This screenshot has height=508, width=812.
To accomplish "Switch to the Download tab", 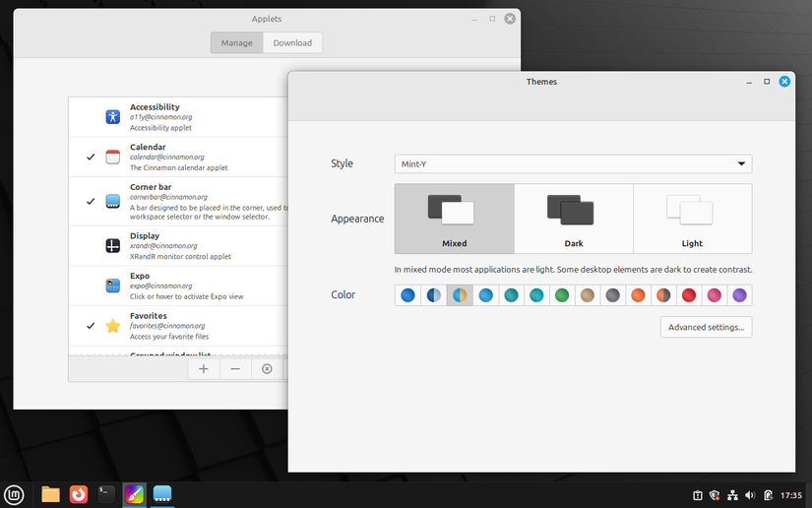I will [292, 42].
